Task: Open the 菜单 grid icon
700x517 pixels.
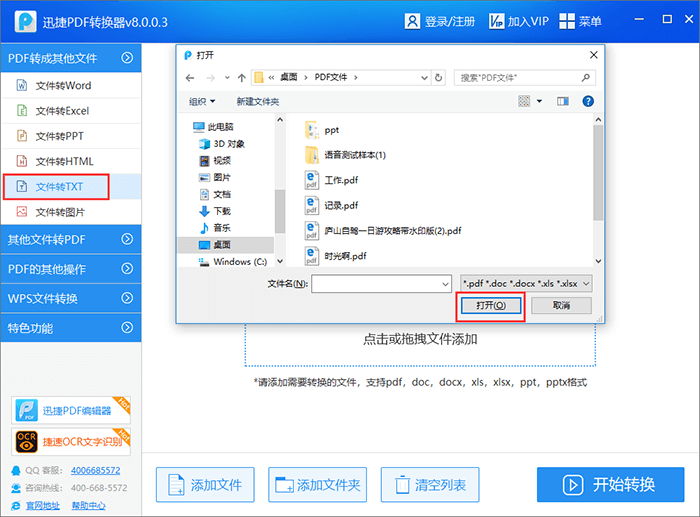Action: pyautogui.click(x=567, y=21)
